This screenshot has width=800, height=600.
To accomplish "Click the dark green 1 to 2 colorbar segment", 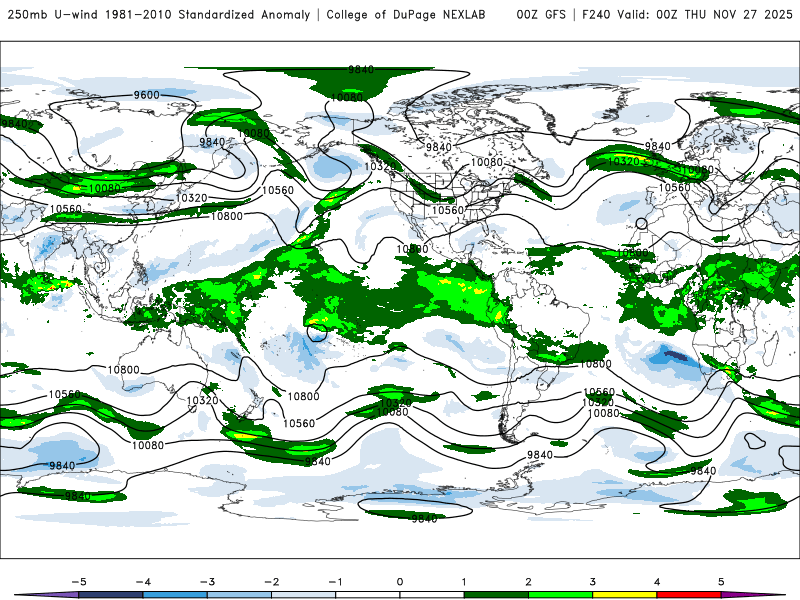I will click(x=496, y=595).
